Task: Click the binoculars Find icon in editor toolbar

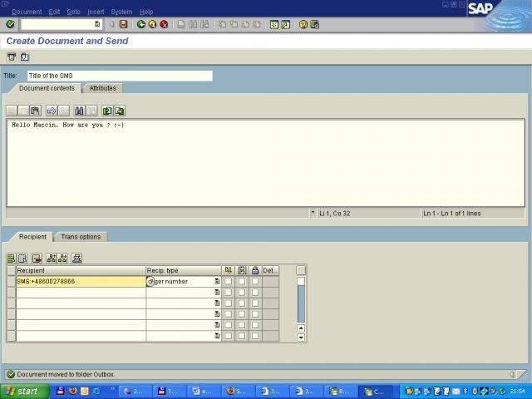Action: pos(79,111)
